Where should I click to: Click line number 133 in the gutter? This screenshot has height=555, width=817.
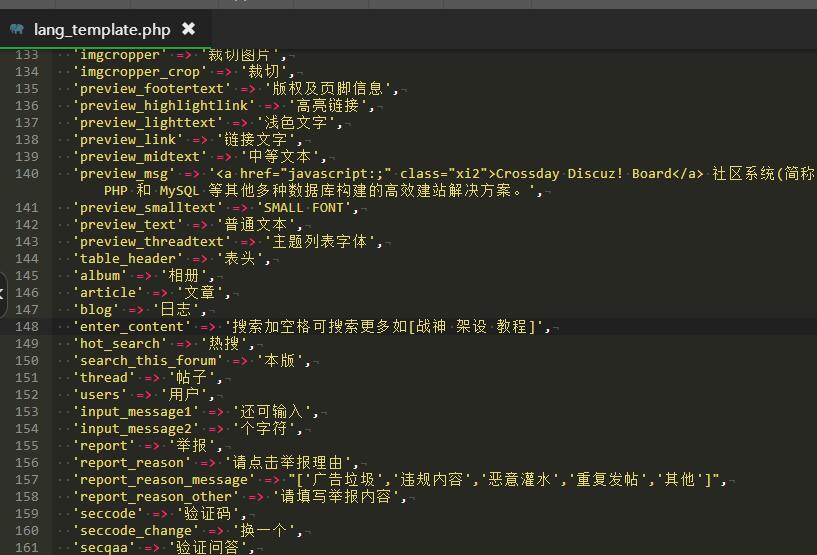(x=27, y=55)
